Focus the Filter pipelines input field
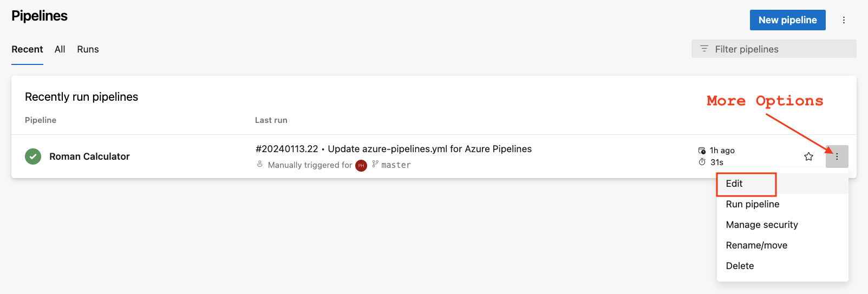868x294 pixels. tap(774, 49)
